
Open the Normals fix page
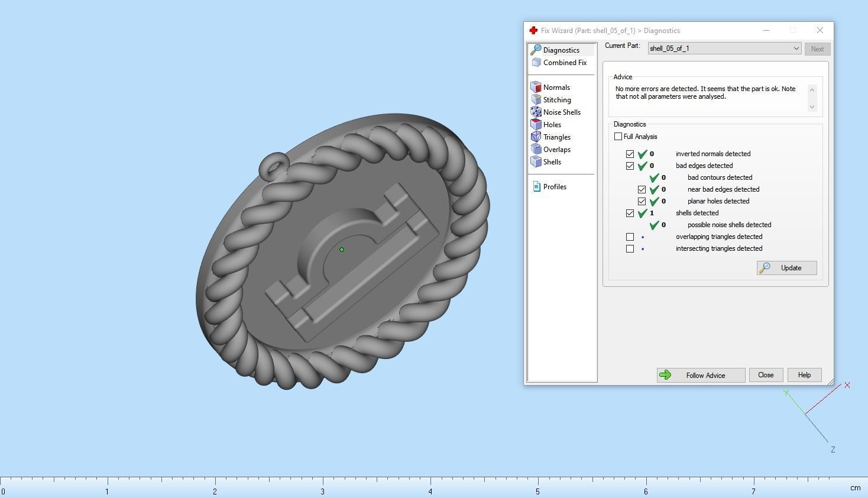tap(556, 88)
